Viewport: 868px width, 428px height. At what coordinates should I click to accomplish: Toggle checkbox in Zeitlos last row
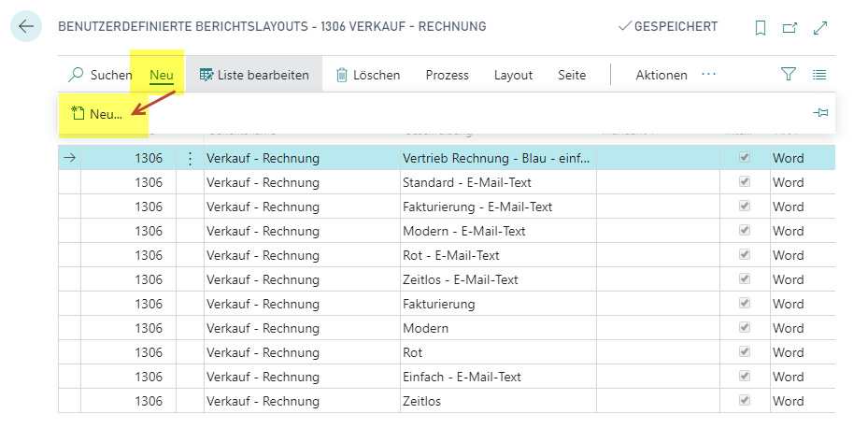click(x=745, y=400)
